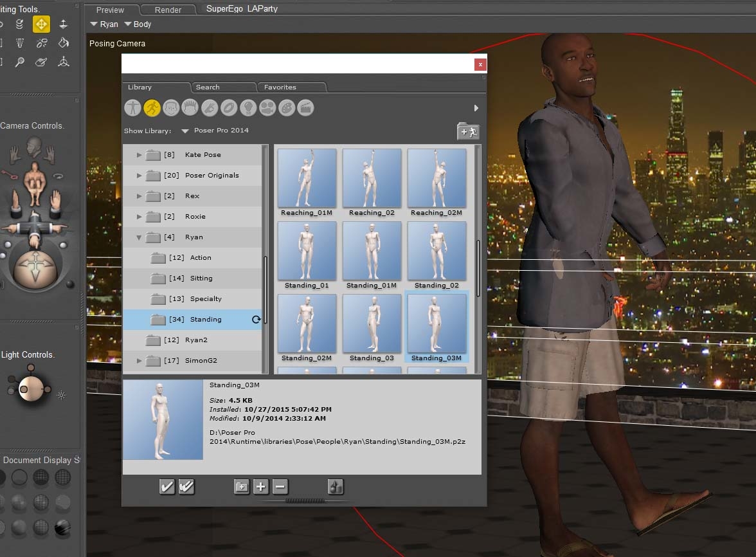The height and width of the screenshot is (557, 756).
Task: Open the Show Library dropdown
Action: click(x=185, y=131)
